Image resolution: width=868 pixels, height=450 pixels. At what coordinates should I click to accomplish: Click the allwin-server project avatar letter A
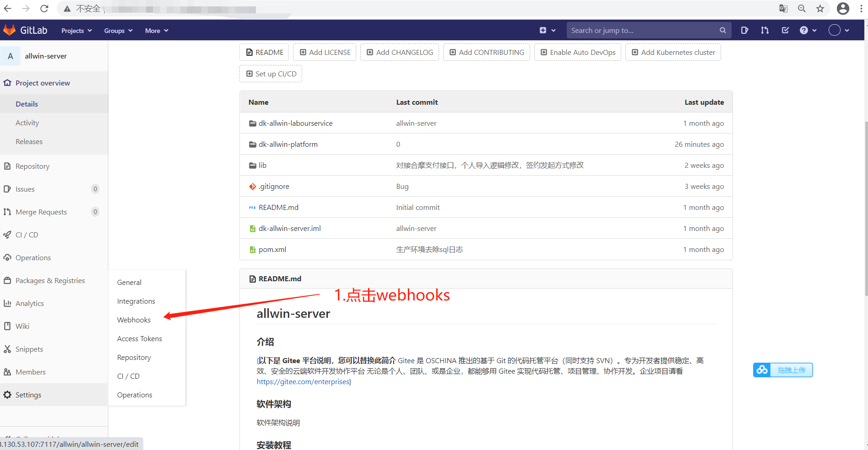[x=11, y=56]
